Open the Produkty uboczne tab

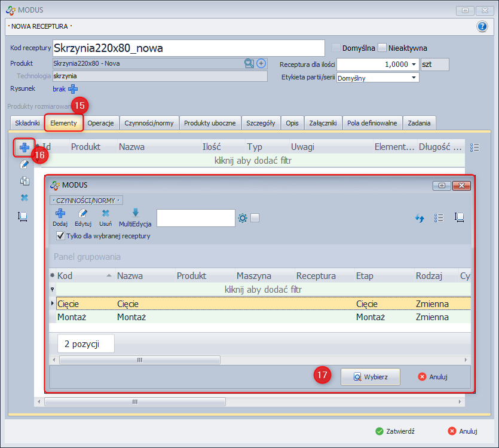[x=210, y=123]
